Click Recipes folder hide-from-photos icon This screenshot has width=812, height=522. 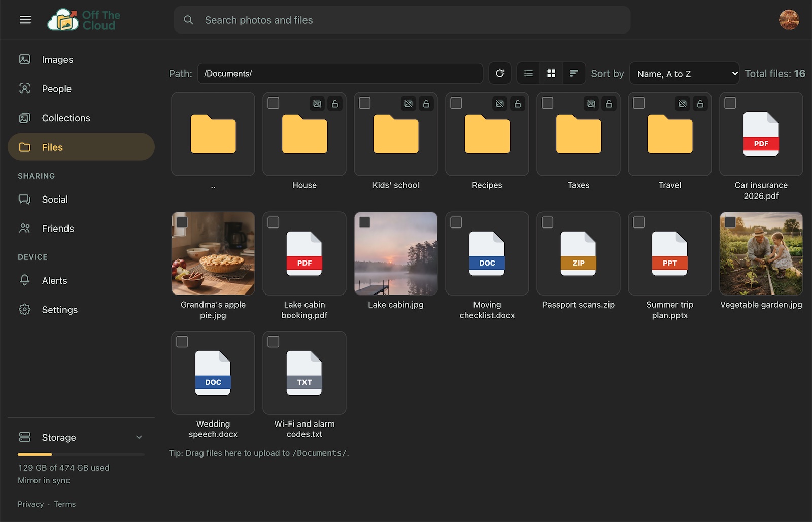pyautogui.click(x=500, y=104)
